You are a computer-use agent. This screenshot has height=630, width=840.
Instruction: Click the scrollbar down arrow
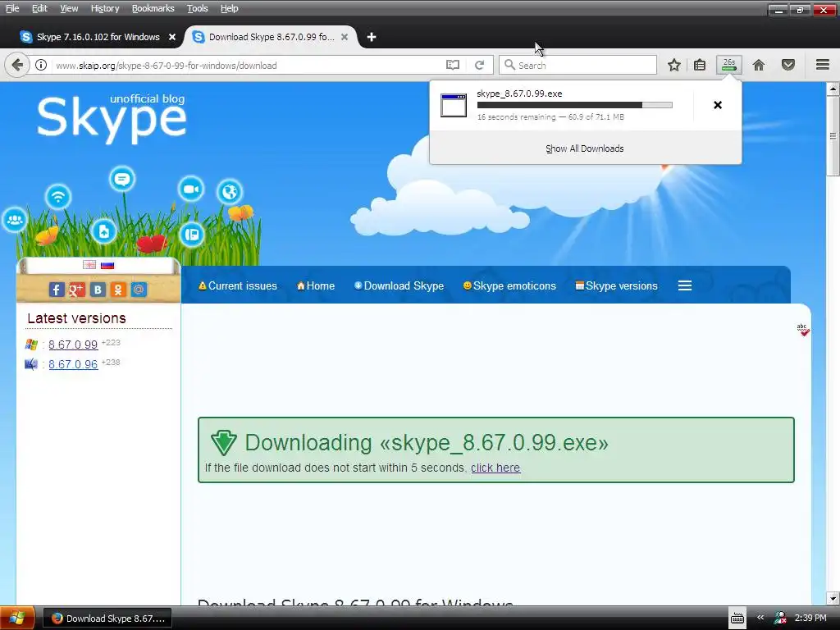833,598
